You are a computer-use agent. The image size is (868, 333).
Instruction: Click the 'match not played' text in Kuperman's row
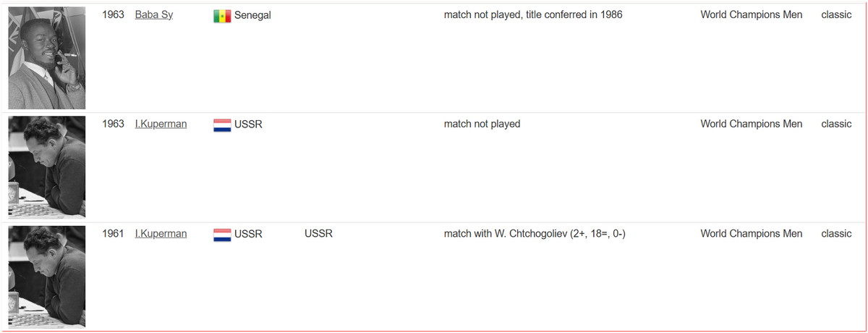(482, 124)
